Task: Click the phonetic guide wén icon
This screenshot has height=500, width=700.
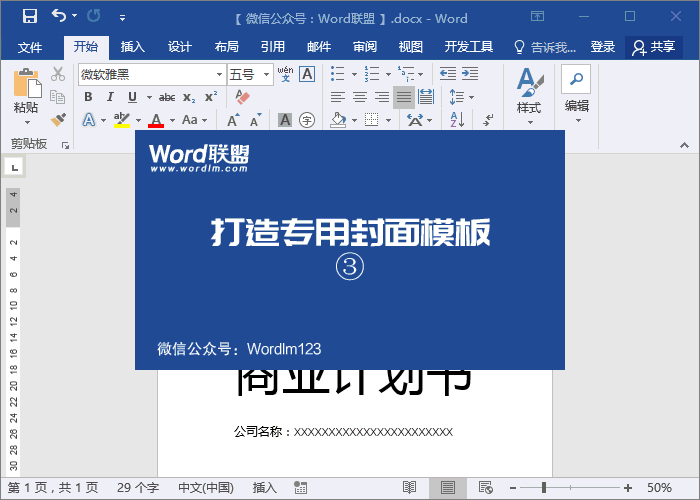Action: (x=285, y=74)
